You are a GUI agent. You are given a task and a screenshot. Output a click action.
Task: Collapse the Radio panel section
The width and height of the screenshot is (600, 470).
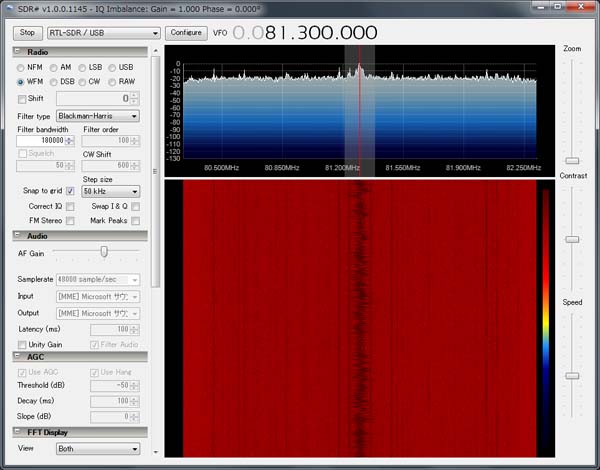pyautogui.click(x=17, y=51)
